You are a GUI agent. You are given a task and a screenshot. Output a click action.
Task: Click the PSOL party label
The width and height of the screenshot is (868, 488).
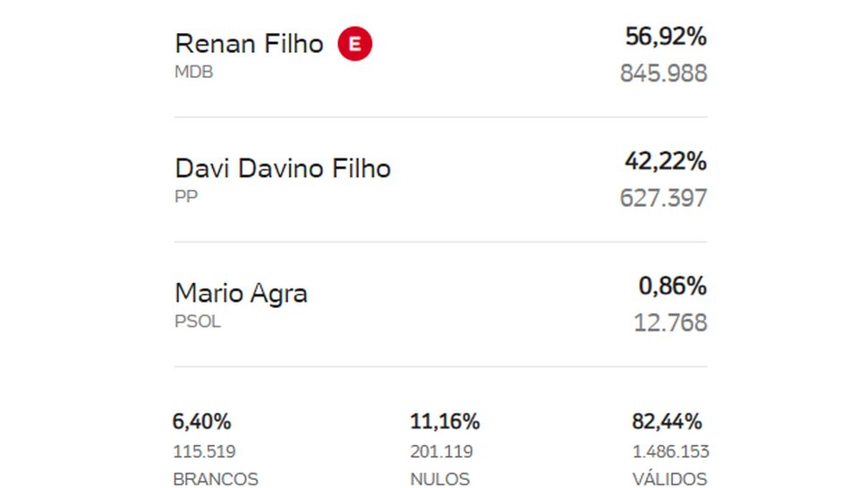pos(198,321)
